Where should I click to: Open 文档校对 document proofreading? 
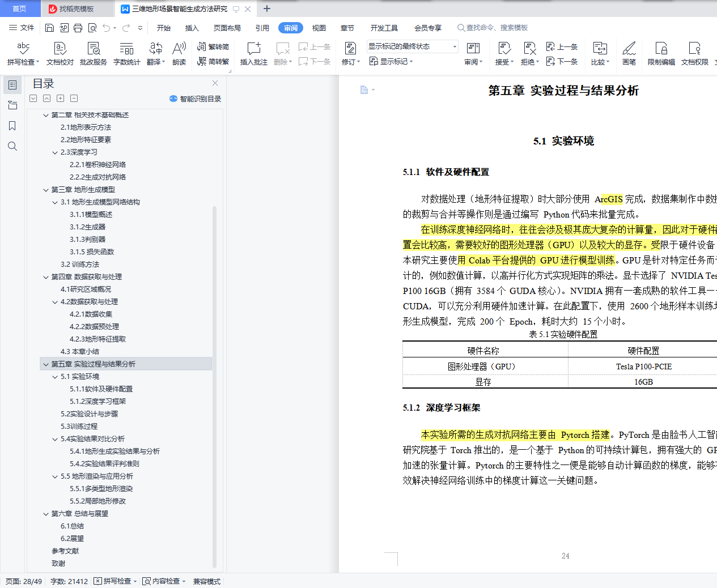(60, 54)
